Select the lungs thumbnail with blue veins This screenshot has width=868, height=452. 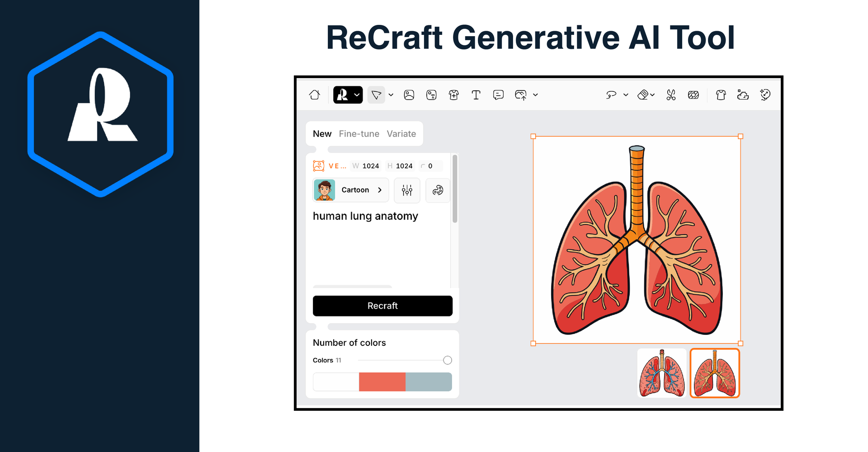tap(662, 373)
